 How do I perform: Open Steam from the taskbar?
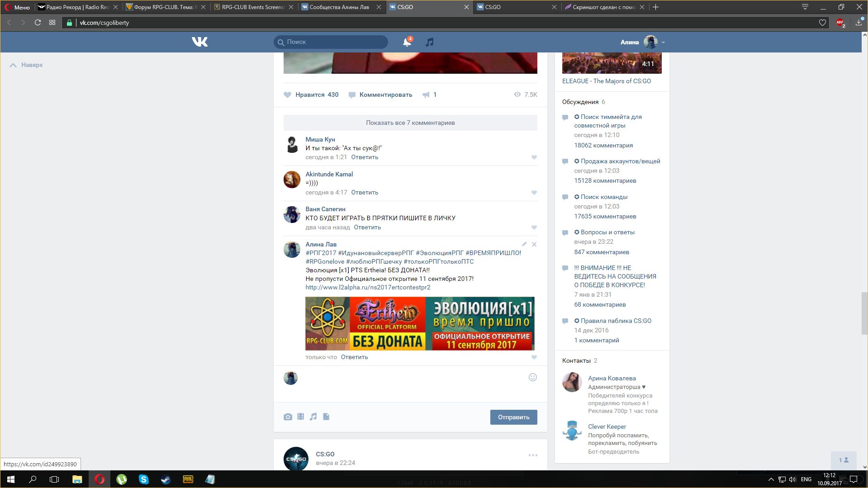(166, 479)
